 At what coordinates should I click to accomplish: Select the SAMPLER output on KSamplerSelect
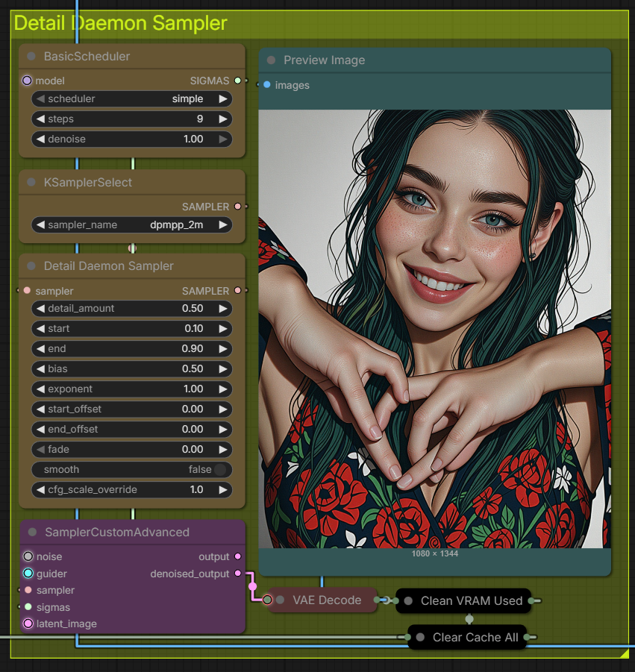[238, 207]
